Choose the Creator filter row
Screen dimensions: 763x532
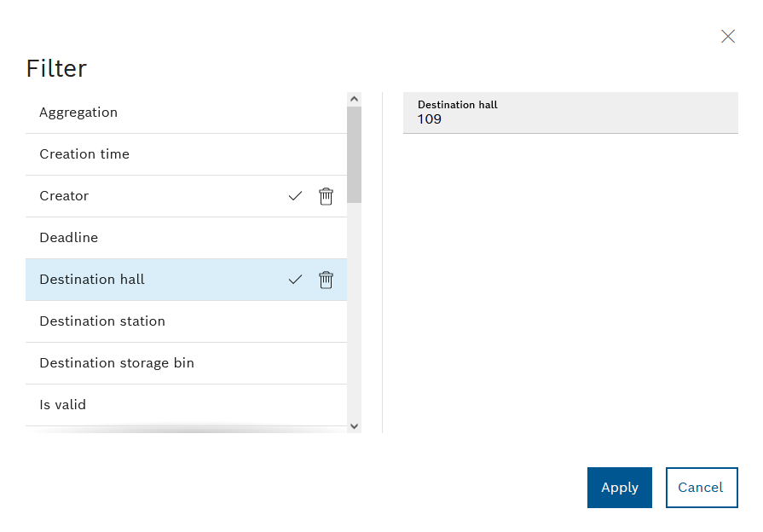coord(187,196)
